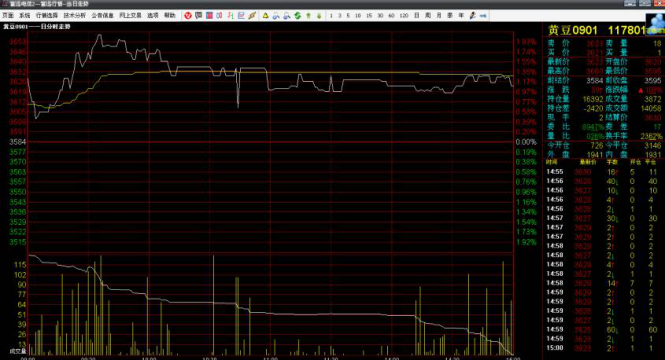Open the 帮助 menu

170,16
